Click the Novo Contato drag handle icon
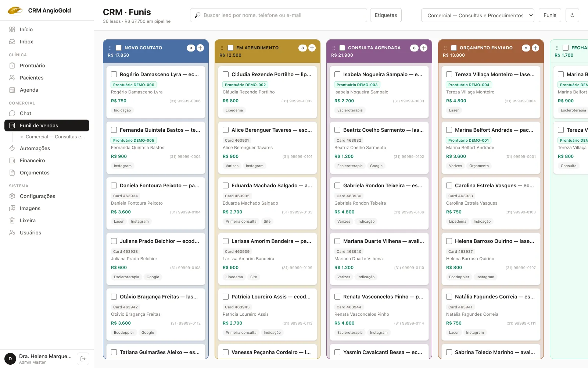This screenshot has width=588, height=368. click(x=110, y=48)
